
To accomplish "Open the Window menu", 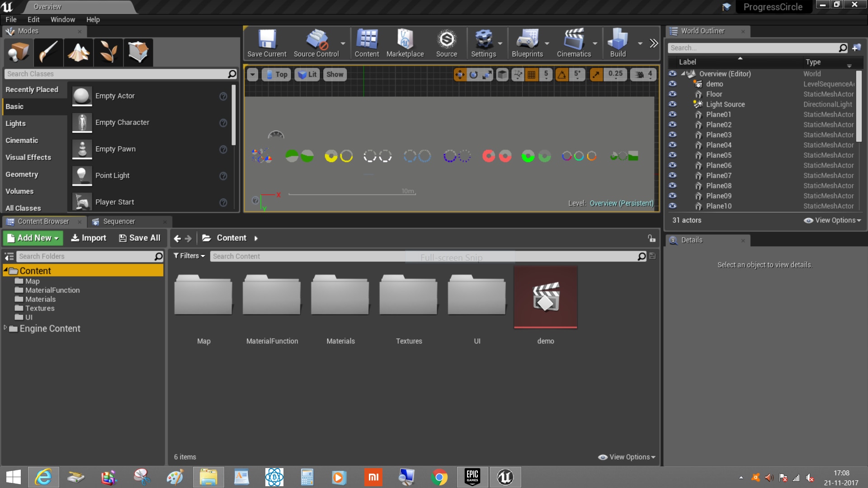I will [x=63, y=19].
